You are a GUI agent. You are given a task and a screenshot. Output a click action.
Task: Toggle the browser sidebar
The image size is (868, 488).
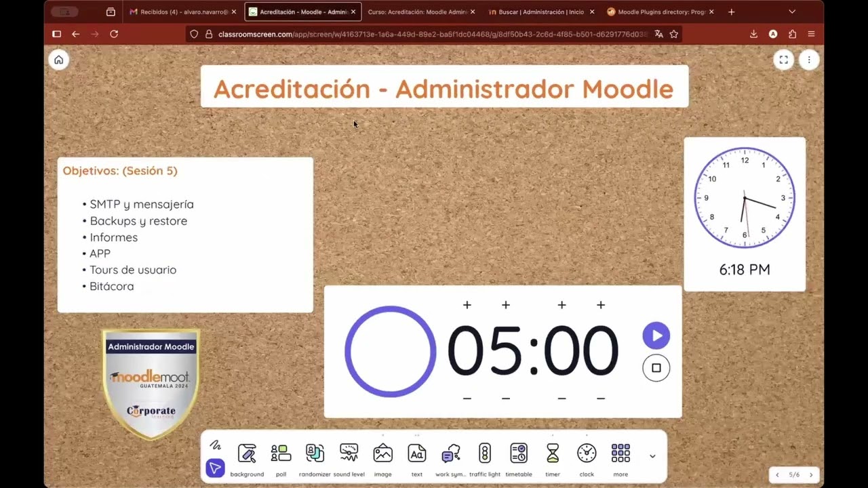(x=56, y=34)
